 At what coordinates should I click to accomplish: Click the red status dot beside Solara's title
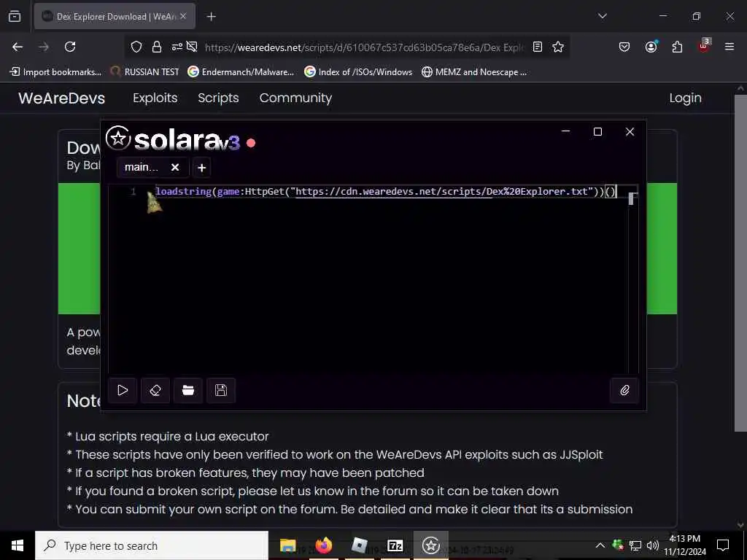tap(251, 142)
